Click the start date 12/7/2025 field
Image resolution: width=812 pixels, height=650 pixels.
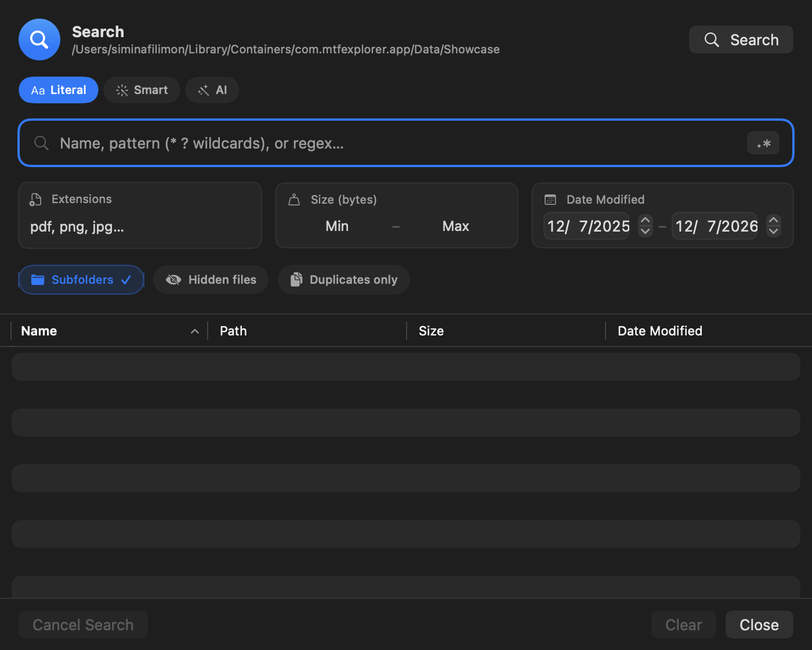coord(587,226)
